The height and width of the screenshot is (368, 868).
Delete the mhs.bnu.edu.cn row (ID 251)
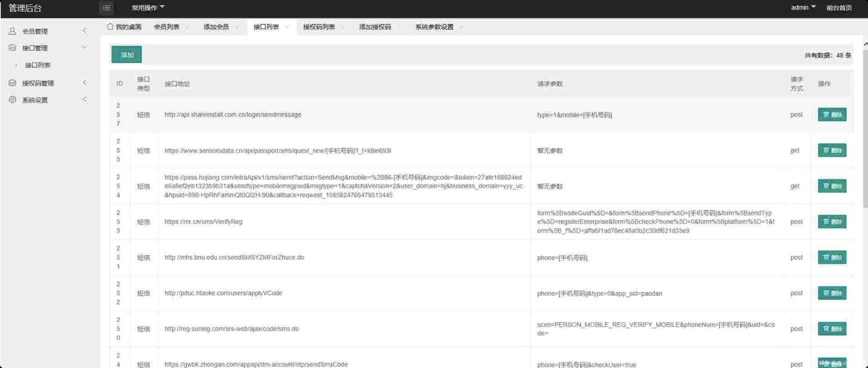[832, 257]
